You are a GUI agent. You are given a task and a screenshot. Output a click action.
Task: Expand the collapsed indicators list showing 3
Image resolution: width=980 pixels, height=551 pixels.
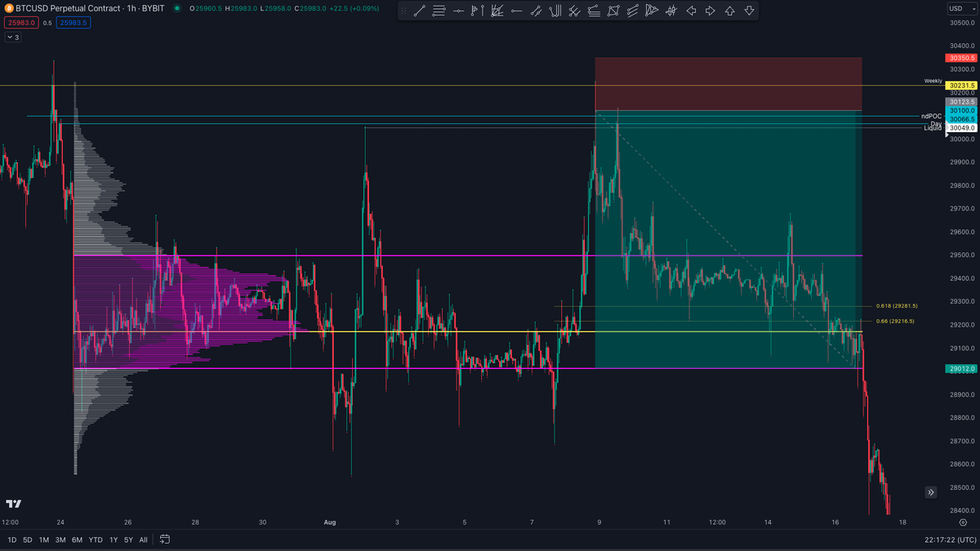pyautogui.click(x=12, y=38)
